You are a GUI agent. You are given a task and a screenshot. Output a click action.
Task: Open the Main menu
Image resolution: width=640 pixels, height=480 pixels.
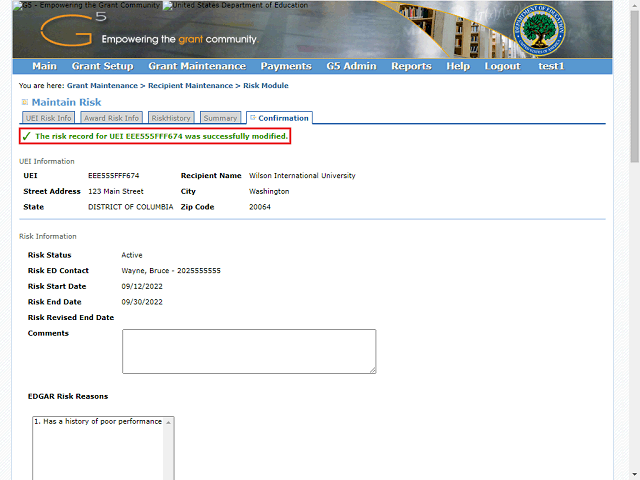coord(44,66)
